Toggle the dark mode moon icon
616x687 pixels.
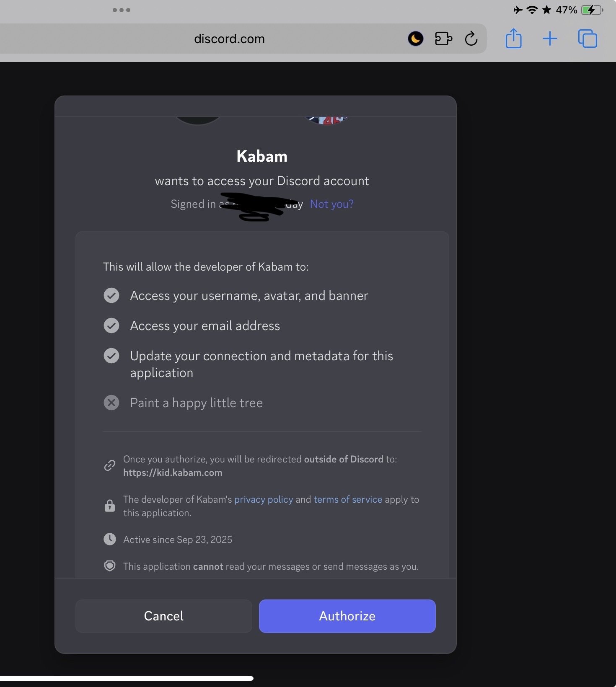click(415, 39)
